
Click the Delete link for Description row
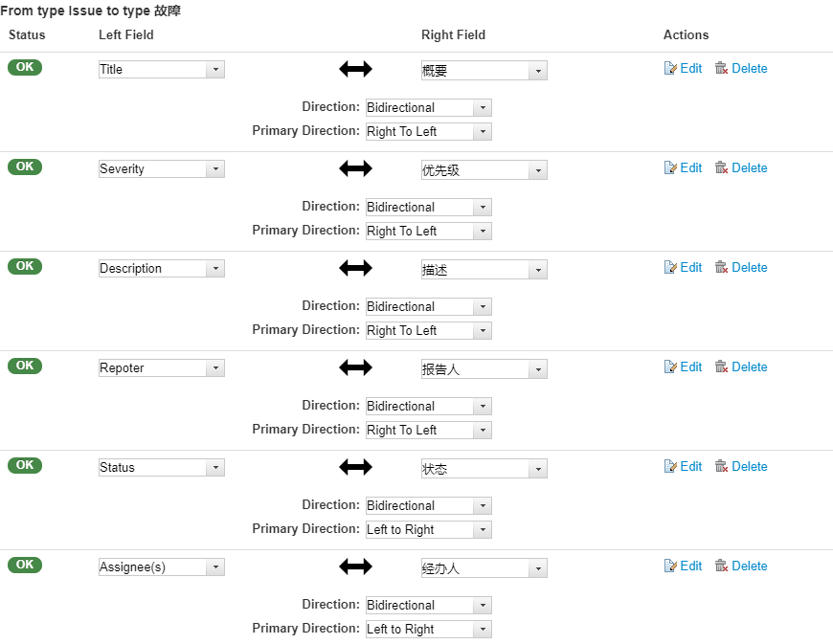point(749,268)
